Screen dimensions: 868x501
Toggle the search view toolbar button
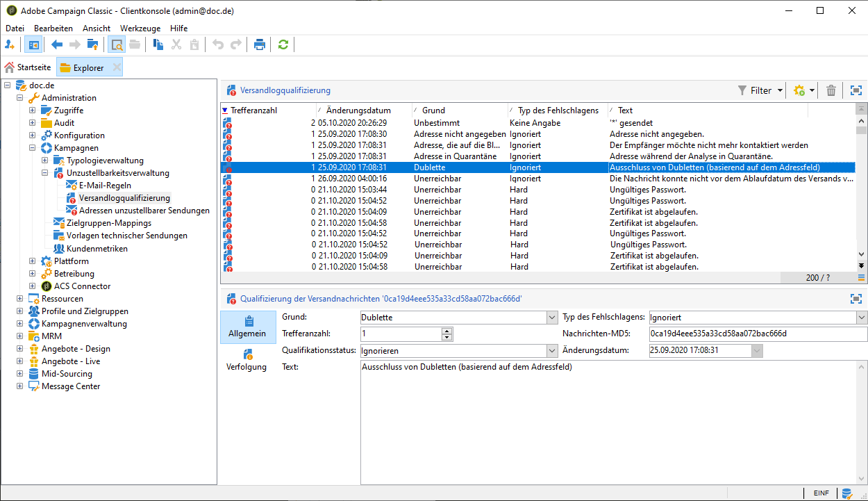pyautogui.click(x=117, y=44)
